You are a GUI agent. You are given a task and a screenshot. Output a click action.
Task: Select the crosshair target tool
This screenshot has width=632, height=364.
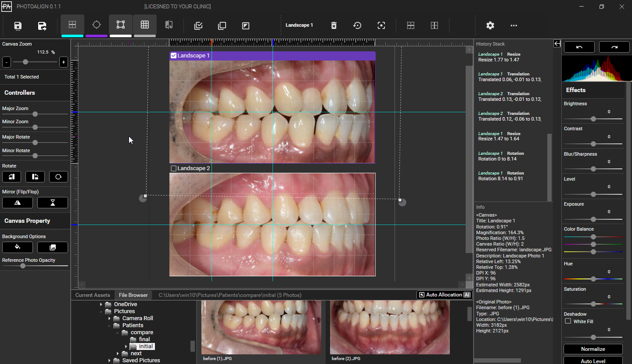point(97,25)
